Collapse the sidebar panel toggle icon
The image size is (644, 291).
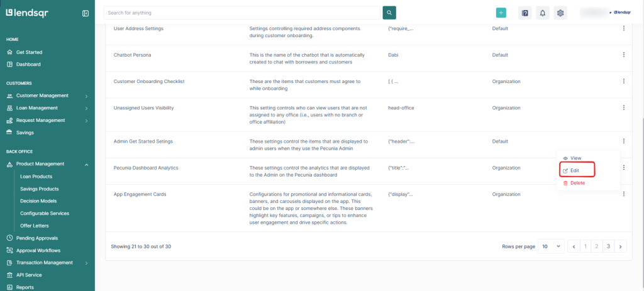tap(86, 13)
